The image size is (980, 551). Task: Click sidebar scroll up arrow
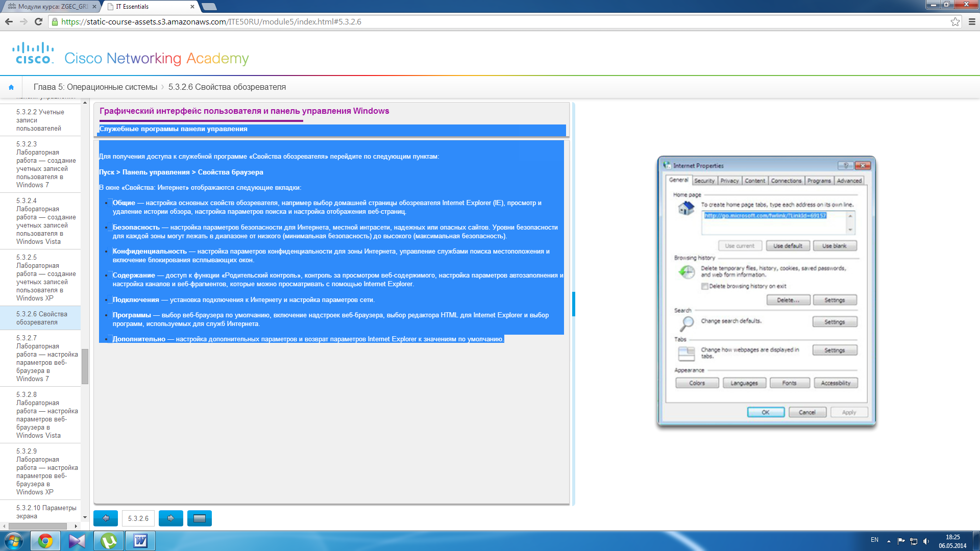pyautogui.click(x=85, y=103)
